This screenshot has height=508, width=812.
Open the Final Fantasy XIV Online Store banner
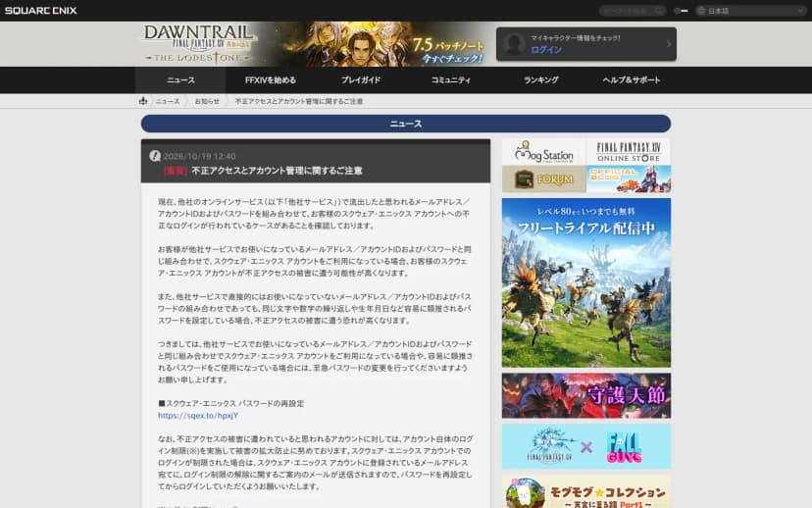click(629, 152)
